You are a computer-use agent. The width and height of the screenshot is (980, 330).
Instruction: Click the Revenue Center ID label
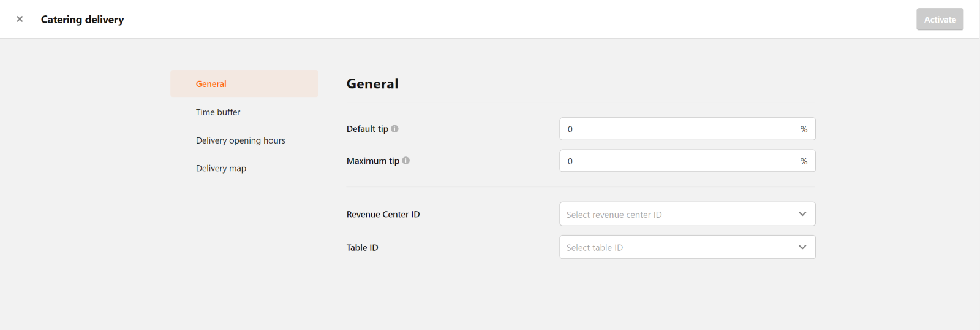(383, 214)
